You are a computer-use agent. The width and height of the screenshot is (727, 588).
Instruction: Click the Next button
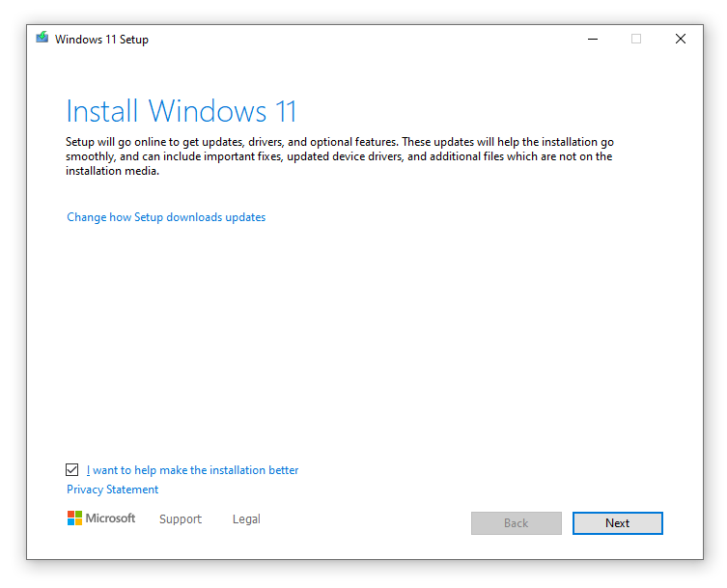point(618,523)
